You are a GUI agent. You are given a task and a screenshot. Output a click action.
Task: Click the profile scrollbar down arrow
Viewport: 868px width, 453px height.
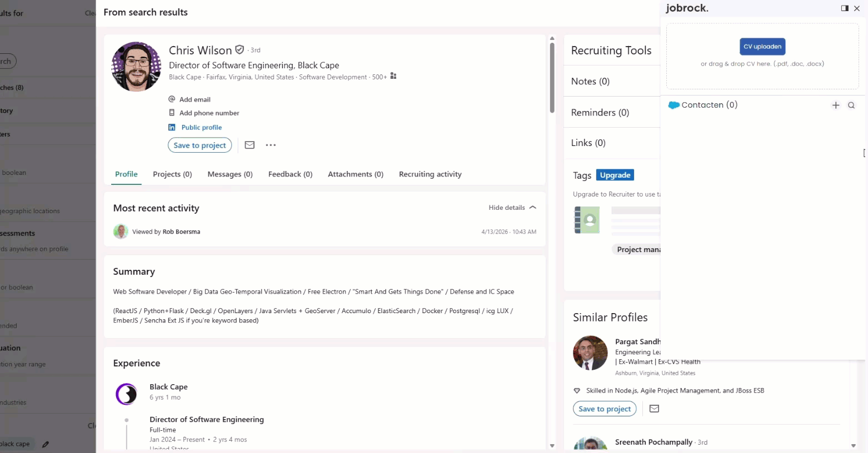(x=552, y=446)
